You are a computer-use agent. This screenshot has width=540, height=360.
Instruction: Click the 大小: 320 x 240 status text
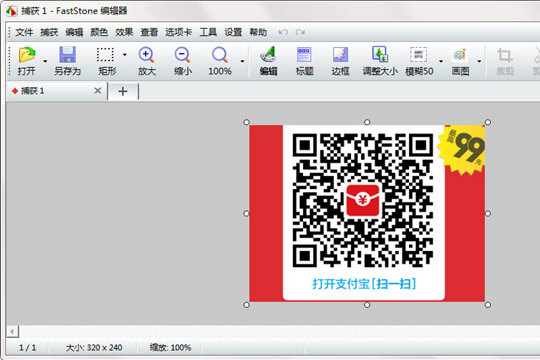point(94,348)
